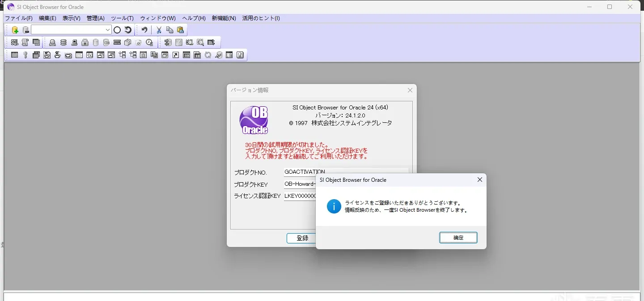This screenshot has height=301, width=644.
Task: Open the ウィンドウ(W) menu
Action: (x=158, y=18)
